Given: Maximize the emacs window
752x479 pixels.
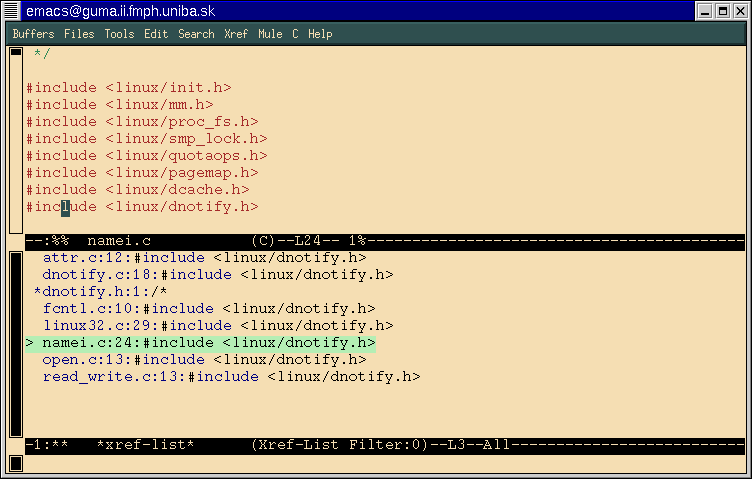Looking at the screenshot, I should 723,11.
